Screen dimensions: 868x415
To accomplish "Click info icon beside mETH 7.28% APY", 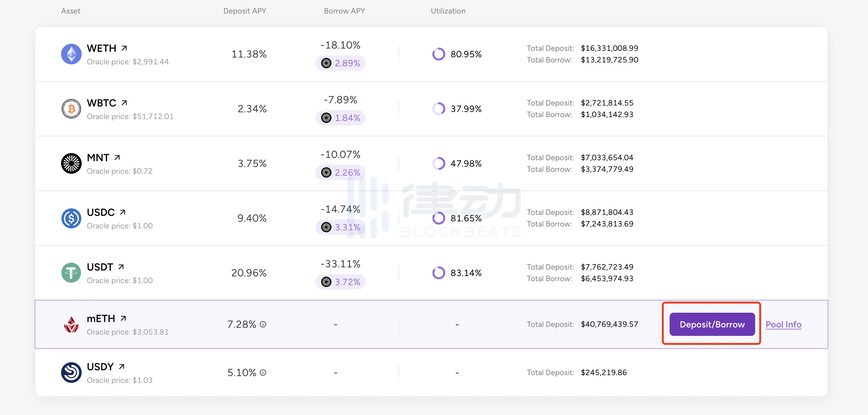I will (263, 324).
